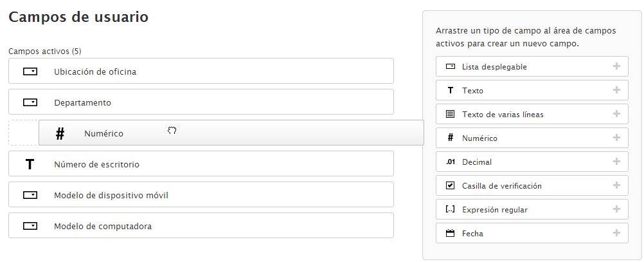Screen dimensions: 644x262
Task: Click the hash icon on dragged Numérico field
Action: 60,133
